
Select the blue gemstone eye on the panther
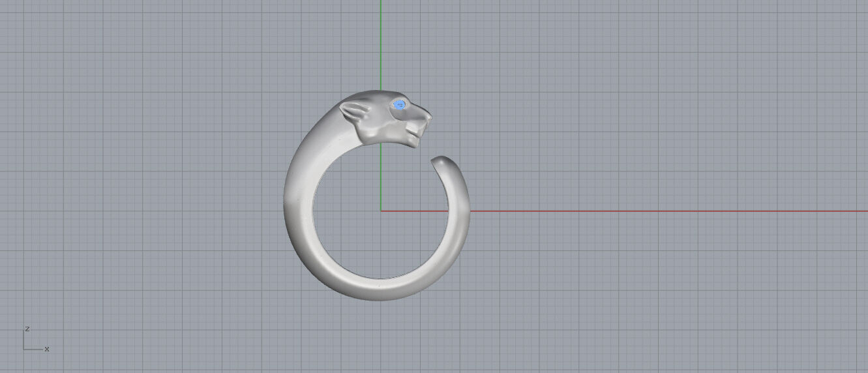point(399,104)
